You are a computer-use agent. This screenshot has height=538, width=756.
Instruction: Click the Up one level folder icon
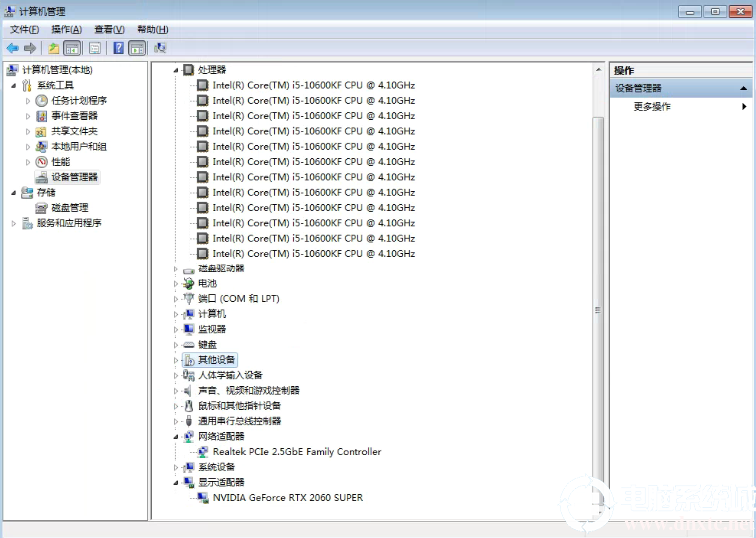pyautogui.click(x=54, y=48)
